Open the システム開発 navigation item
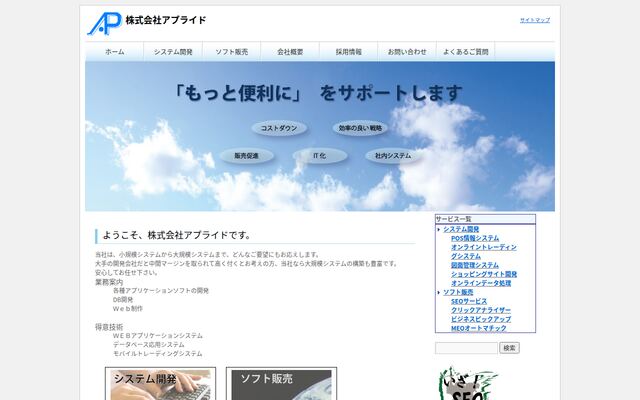The height and width of the screenshot is (400, 640). [173, 52]
